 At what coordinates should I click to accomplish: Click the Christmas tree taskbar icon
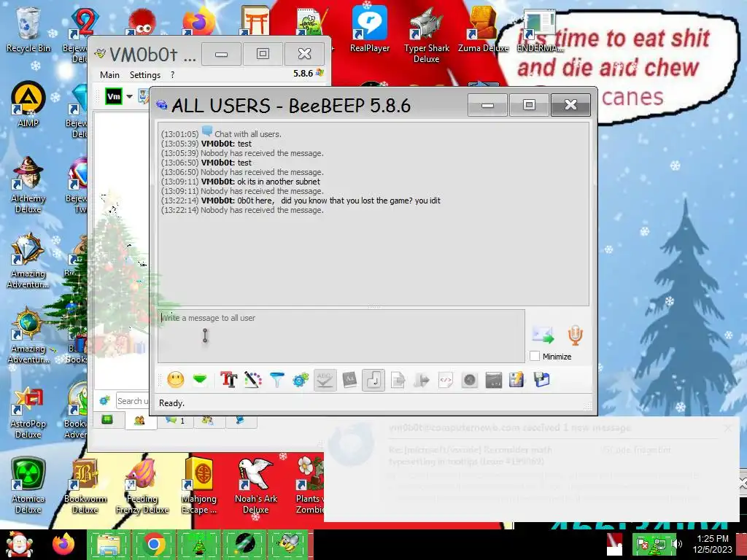(198, 544)
